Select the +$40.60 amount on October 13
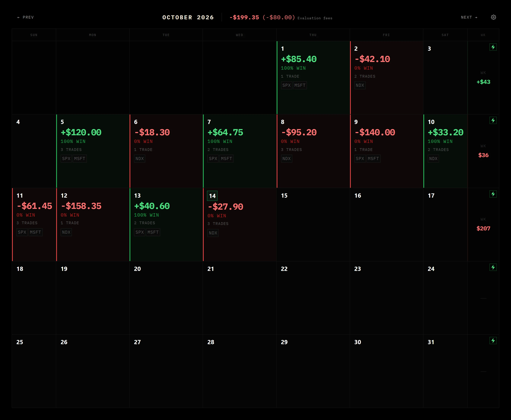511x420 pixels. click(152, 206)
